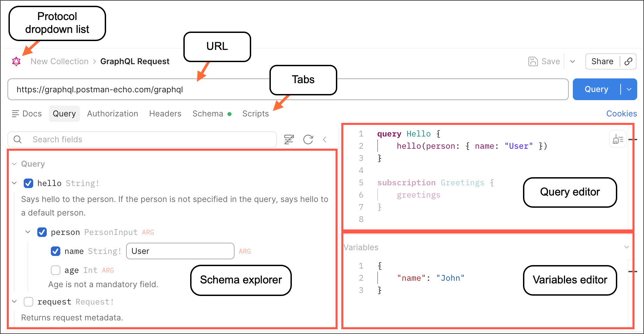Viewport: 644px width, 334px height.
Task: Collapse the schema explorer with left chevron
Action: click(325, 140)
